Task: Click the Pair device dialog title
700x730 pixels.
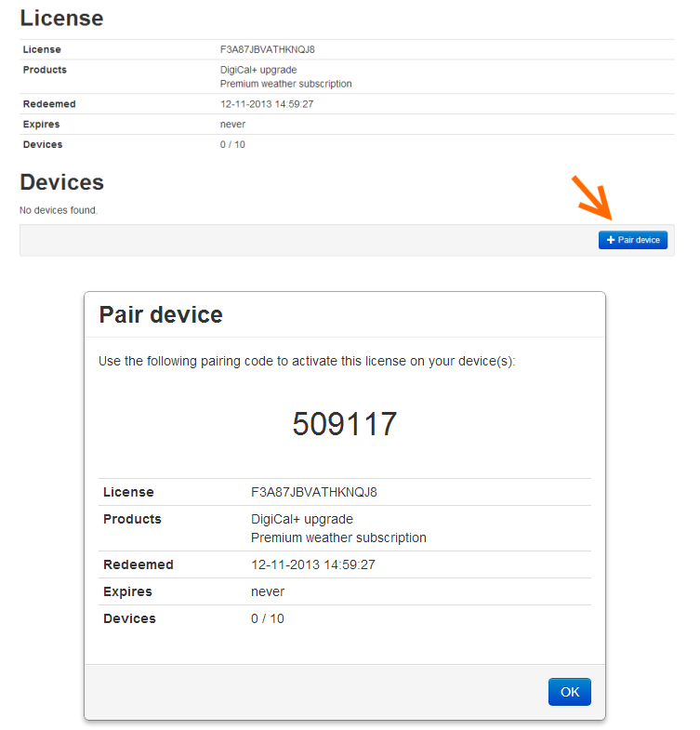Action: [161, 314]
